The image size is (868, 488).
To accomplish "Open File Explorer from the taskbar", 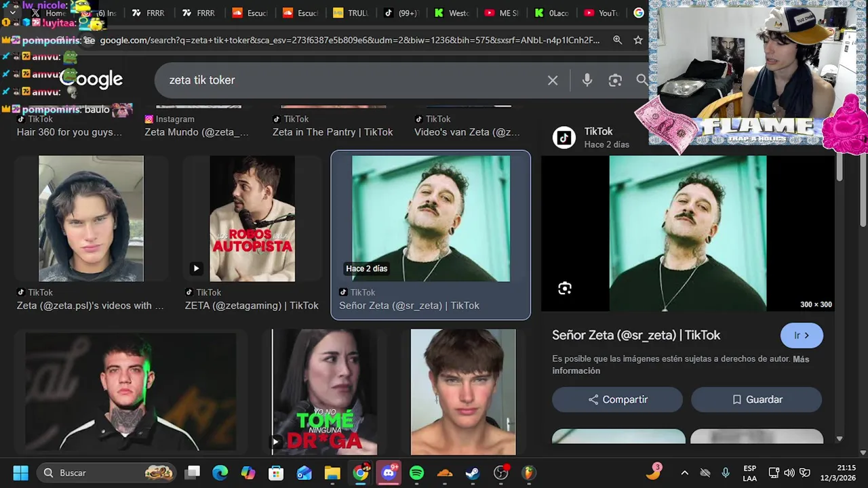I will point(332,472).
